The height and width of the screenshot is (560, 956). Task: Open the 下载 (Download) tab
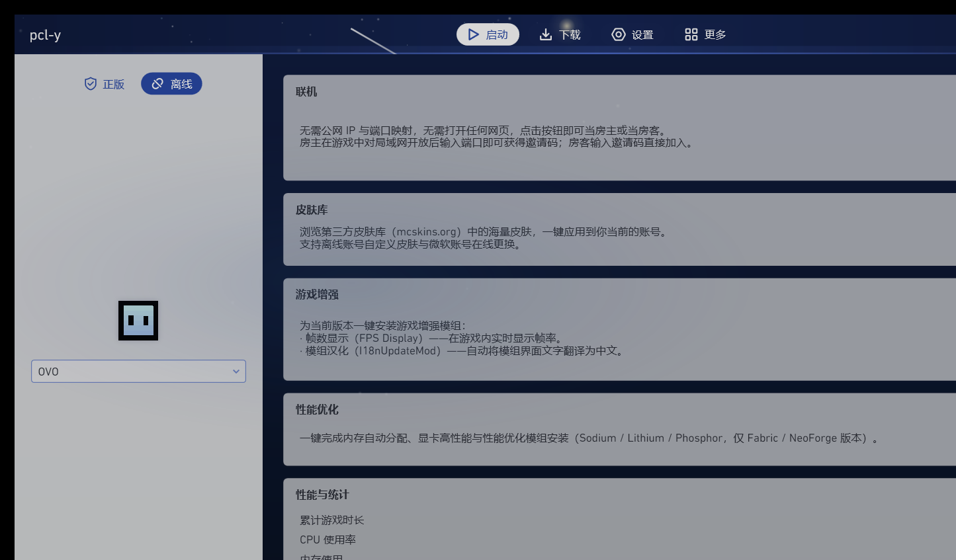tap(560, 34)
